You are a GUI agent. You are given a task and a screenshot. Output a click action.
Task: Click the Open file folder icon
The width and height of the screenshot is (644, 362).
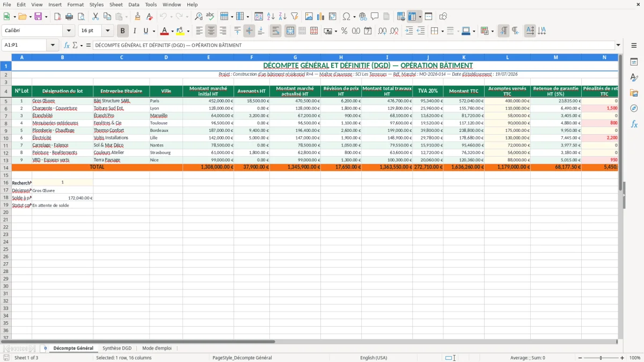tap(23, 17)
